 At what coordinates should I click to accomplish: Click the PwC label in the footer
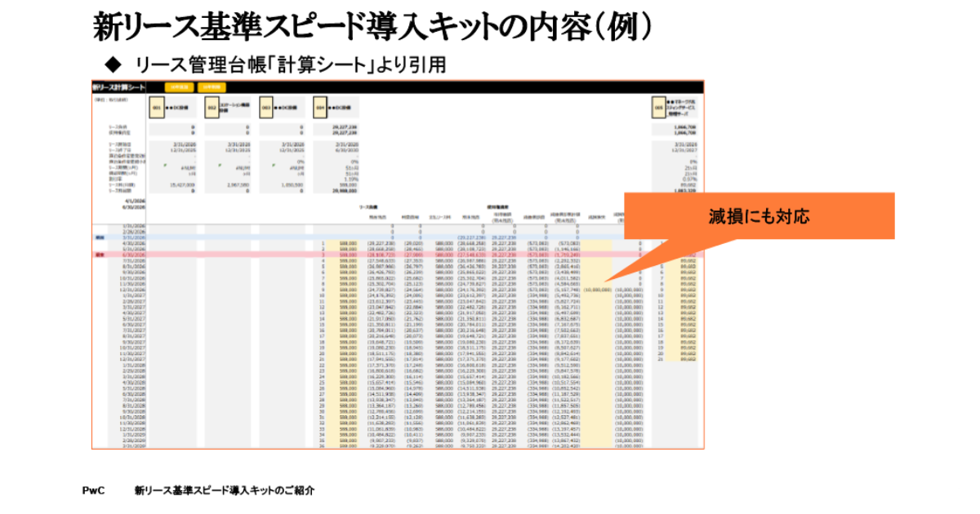(x=93, y=490)
